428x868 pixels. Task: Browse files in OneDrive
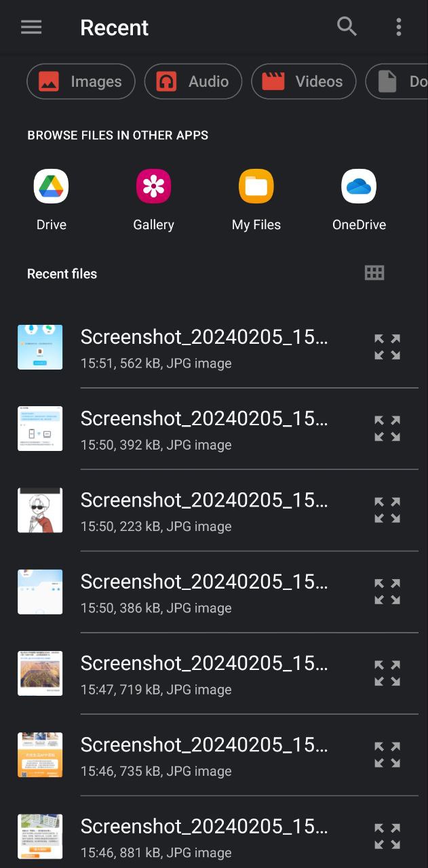click(x=359, y=186)
